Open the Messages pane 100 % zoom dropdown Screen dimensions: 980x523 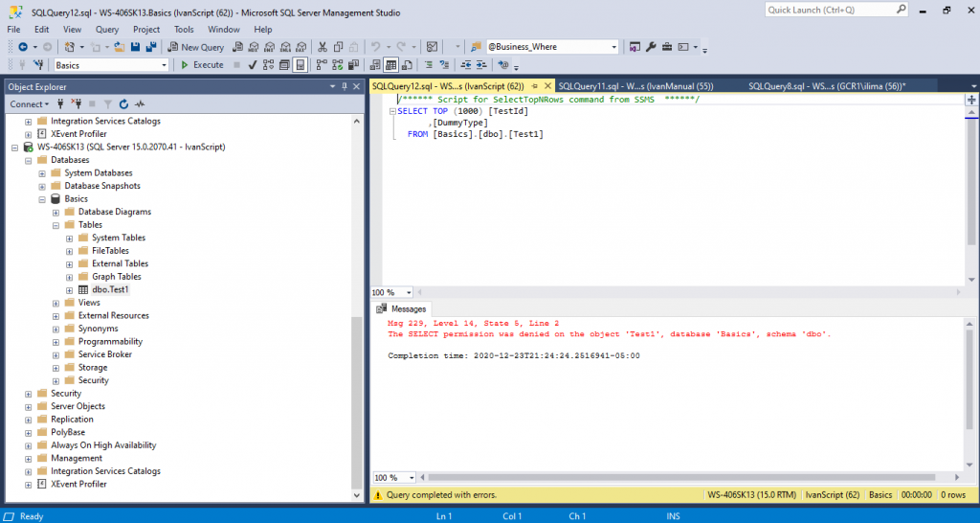coord(412,477)
